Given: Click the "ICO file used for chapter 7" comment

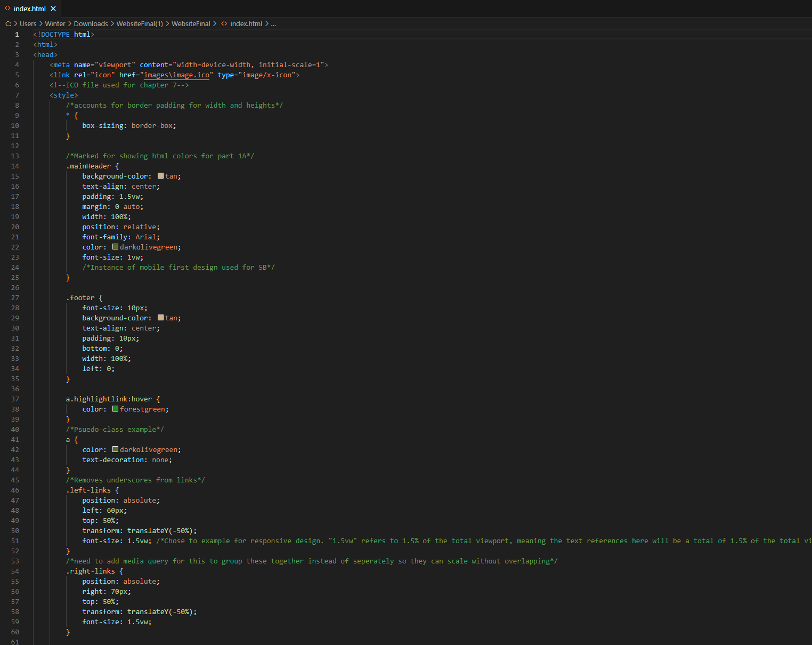Looking at the screenshot, I should pyautogui.click(x=119, y=85).
